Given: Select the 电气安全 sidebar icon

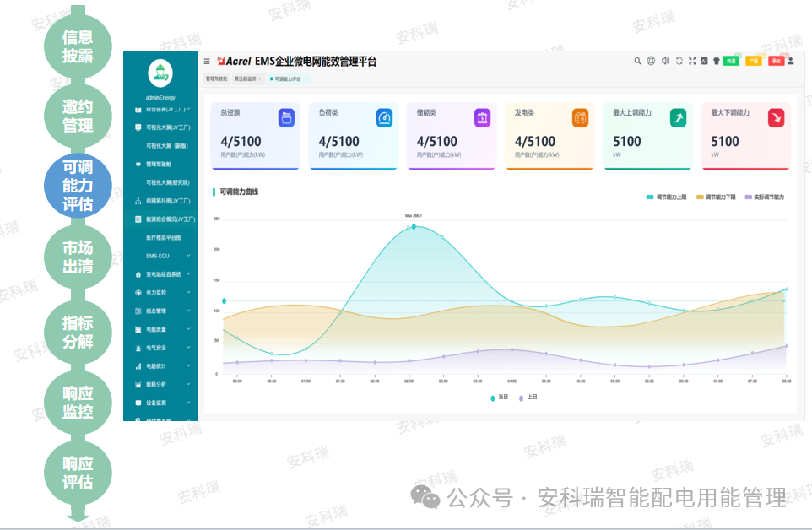Looking at the screenshot, I should coord(138,349).
